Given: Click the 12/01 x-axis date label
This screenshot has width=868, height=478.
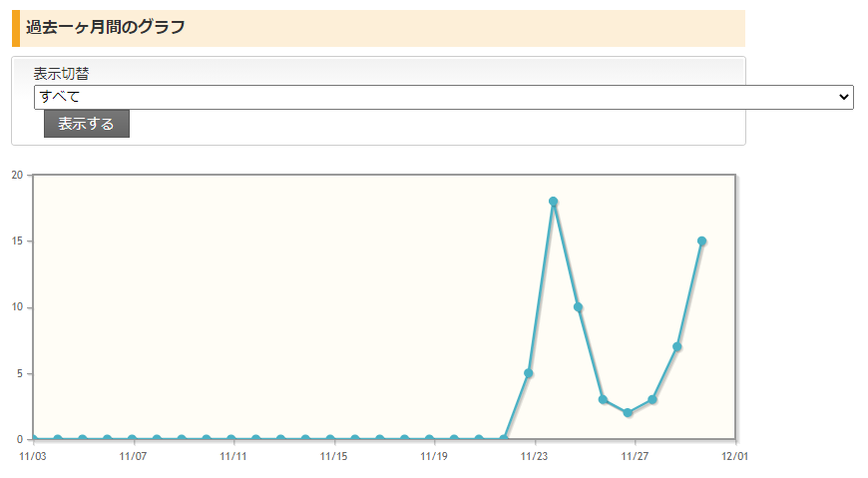Looking at the screenshot, I should click(x=735, y=456).
